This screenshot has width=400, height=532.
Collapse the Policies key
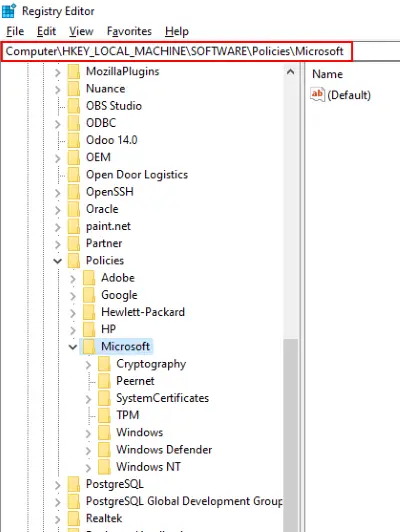(x=58, y=261)
